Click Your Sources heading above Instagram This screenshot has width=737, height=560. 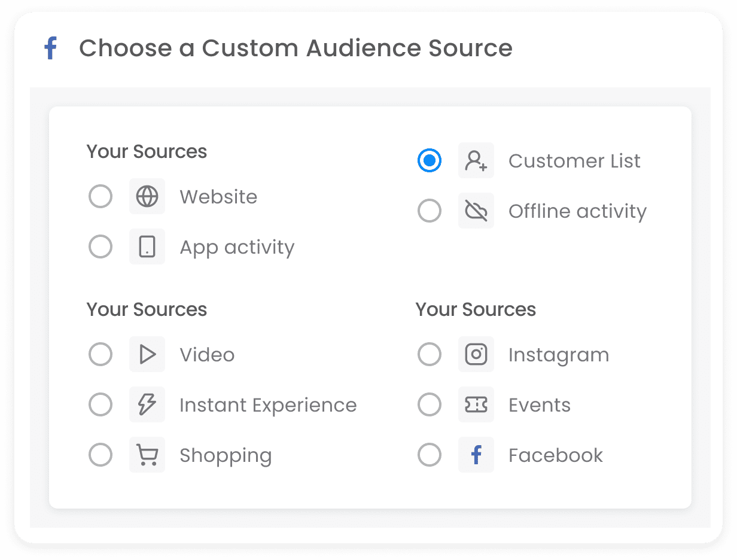[476, 309]
